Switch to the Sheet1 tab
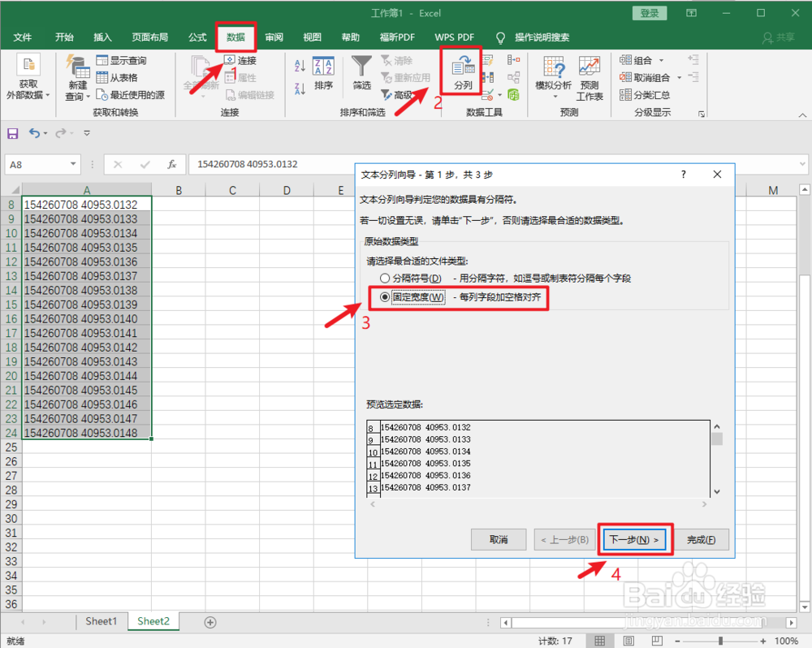This screenshot has height=648, width=812. click(101, 621)
